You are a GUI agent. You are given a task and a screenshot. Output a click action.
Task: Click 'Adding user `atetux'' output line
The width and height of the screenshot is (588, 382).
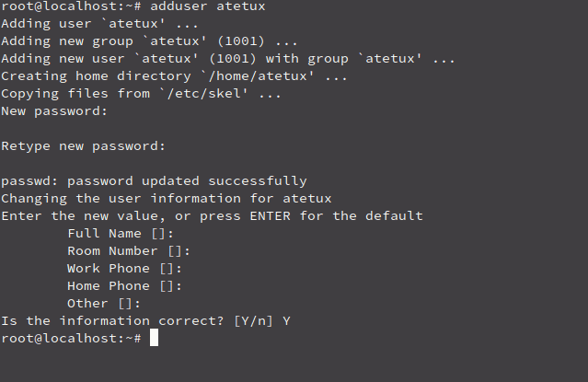[x=99, y=24]
